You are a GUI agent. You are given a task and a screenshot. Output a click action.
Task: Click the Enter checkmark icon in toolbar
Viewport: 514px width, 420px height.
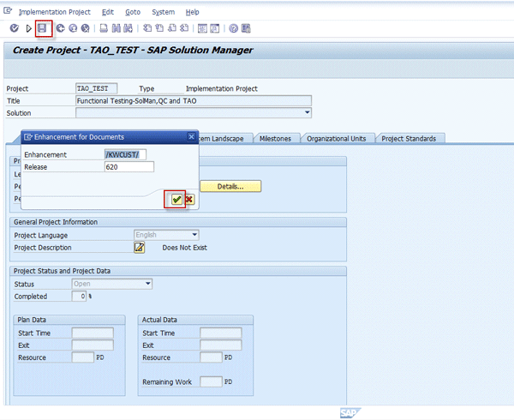[x=14, y=28]
